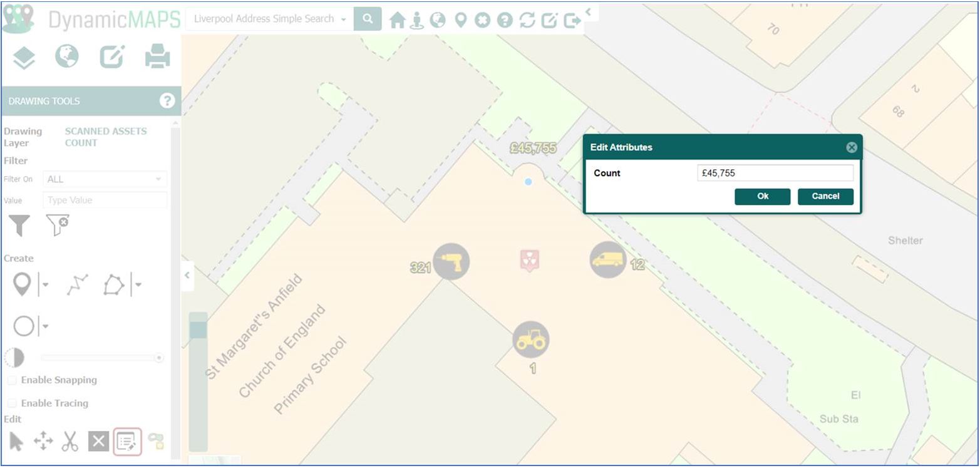Click the tractor asset marker on map
The image size is (980, 468).
click(531, 340)
